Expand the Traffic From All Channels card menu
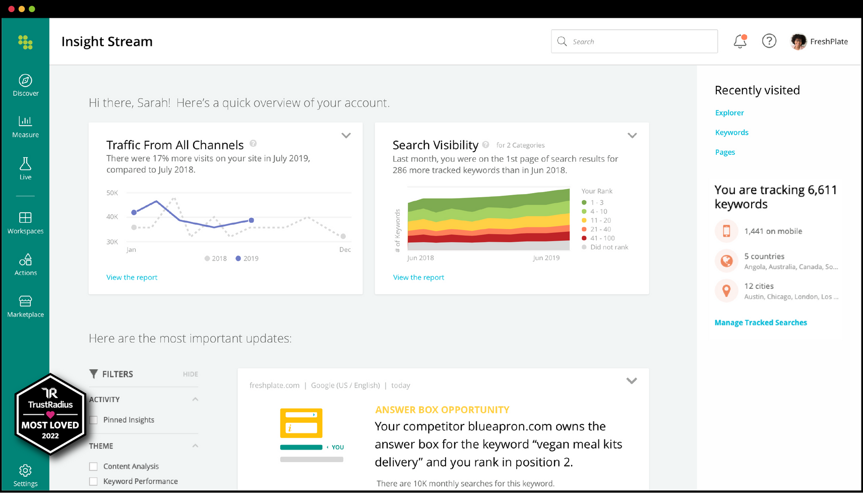The width and height of the screenshot is (863, 504). [346, 136]
